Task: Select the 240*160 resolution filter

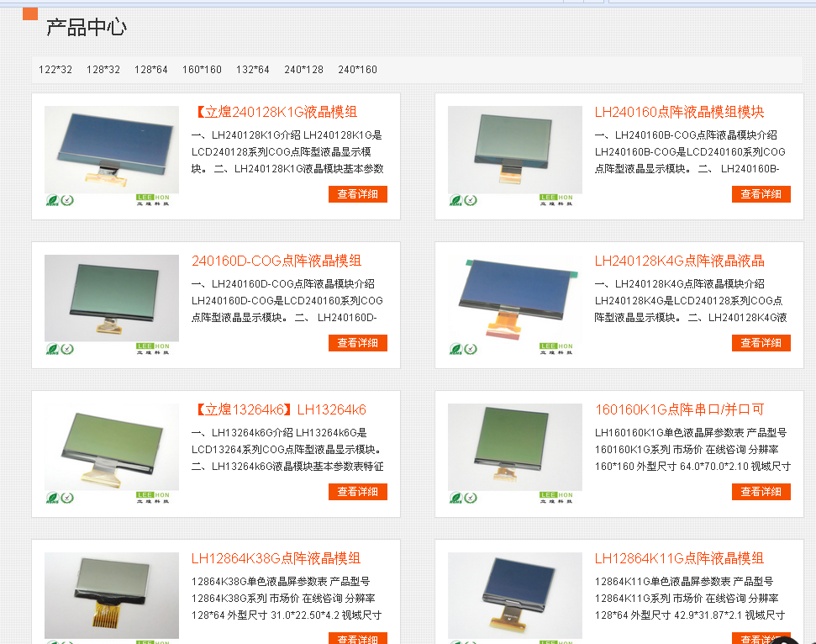Action: 357,70
